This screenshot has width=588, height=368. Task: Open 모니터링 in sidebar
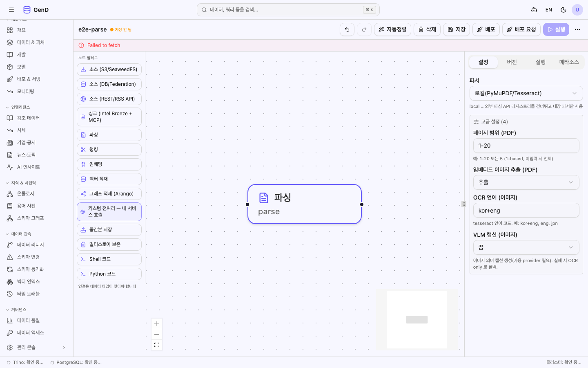[37, 92]
